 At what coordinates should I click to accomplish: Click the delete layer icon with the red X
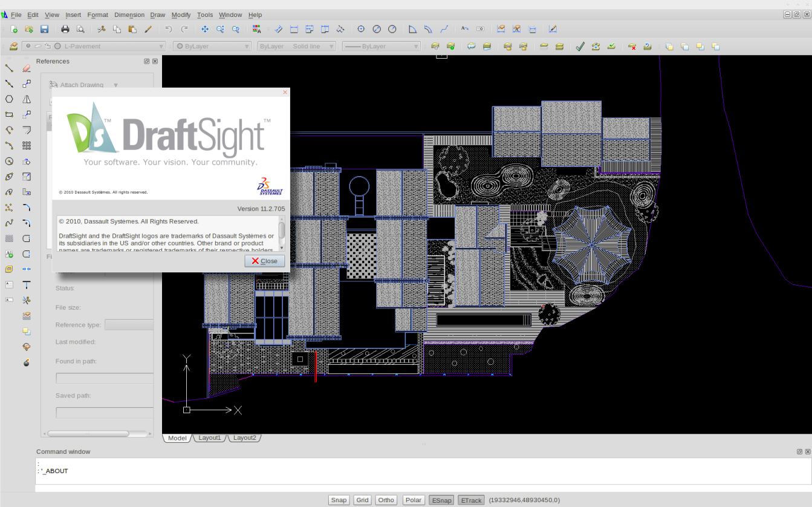coord(632,46)
